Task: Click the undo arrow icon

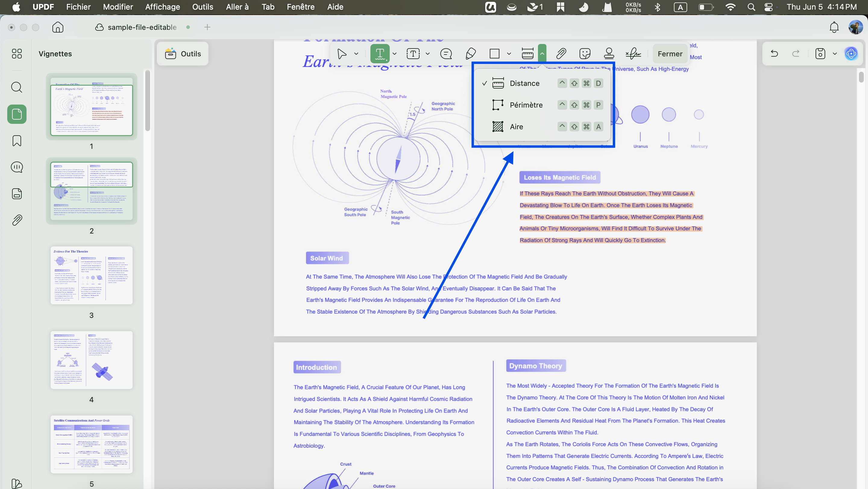Action: click(x=774, y=54)
